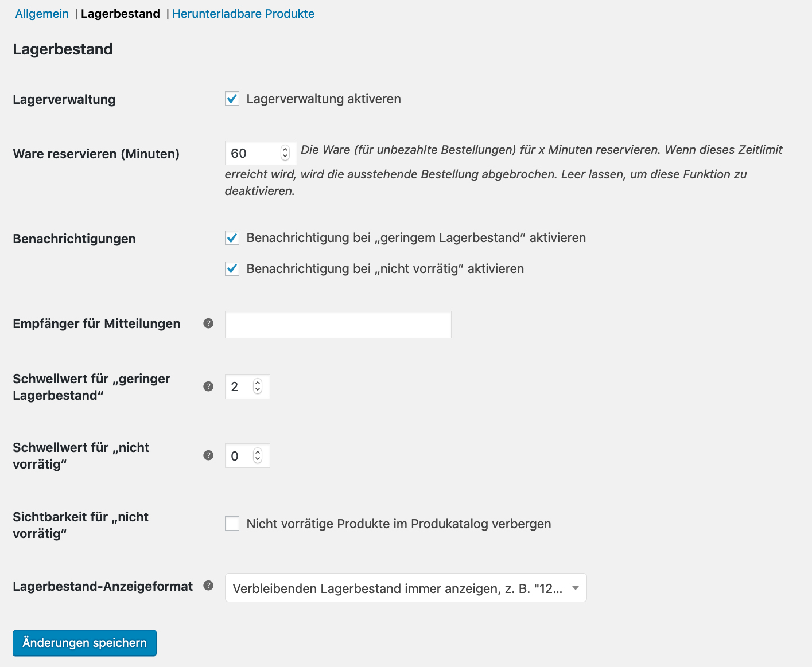Click stepper arrows of geringer Lagerbestand threshold
812x667 pixels.
[258, 387]
